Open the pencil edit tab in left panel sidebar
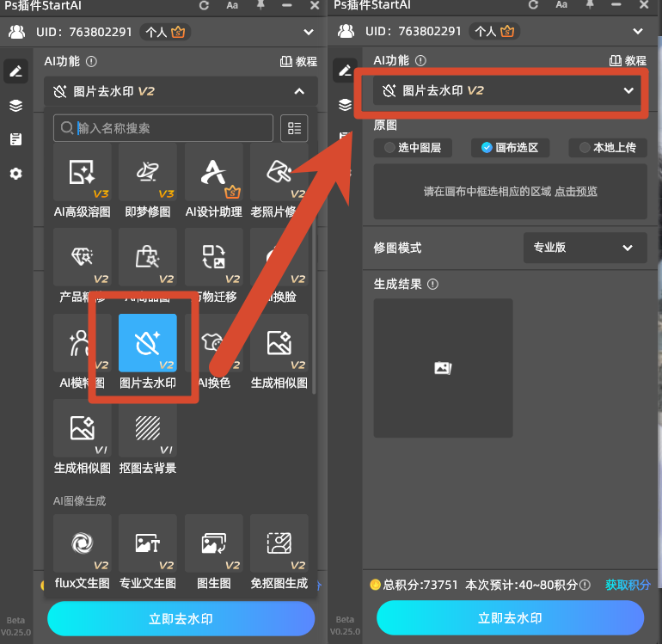Image resolution: width=662 pixels, height=644 pixels. tap(16, 71)
